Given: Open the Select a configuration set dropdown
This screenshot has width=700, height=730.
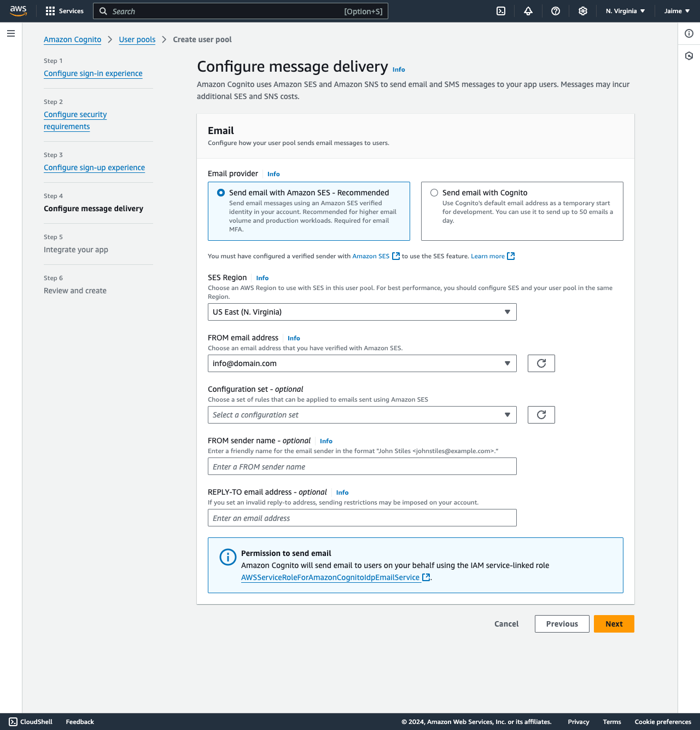Looking at the screenshot, I should coord(362,415).
